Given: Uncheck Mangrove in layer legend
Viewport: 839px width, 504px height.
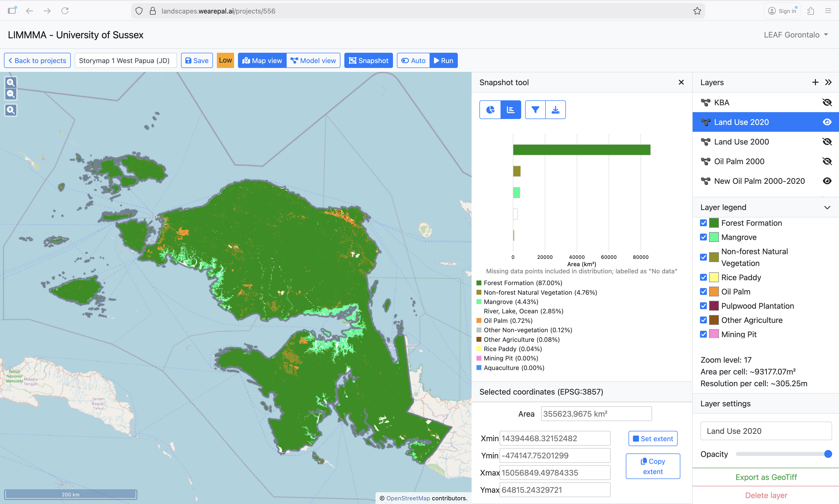Looking at the screenshot, I should [x=703, y=237].
